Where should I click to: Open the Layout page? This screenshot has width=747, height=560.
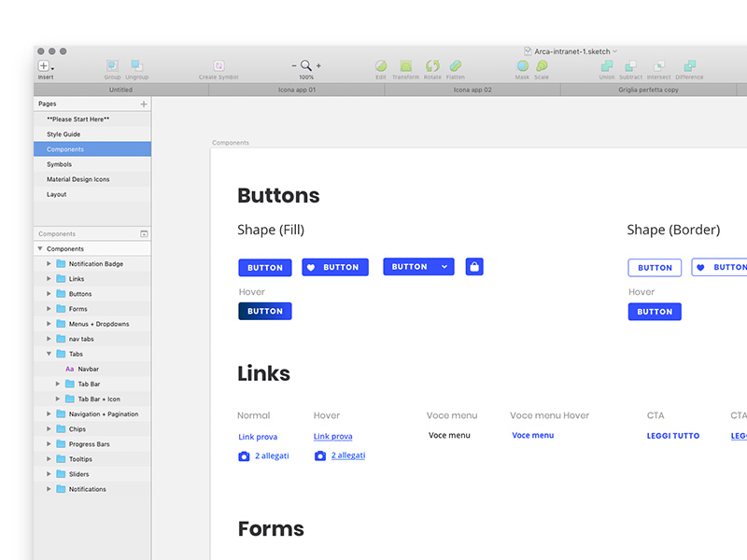[x=92, y=194]
